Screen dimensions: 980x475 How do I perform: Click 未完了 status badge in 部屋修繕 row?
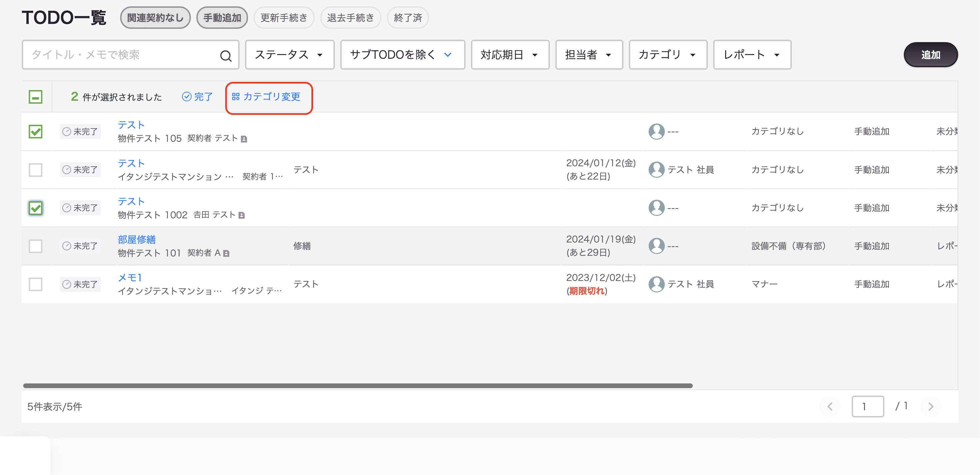tap(80, 246)
